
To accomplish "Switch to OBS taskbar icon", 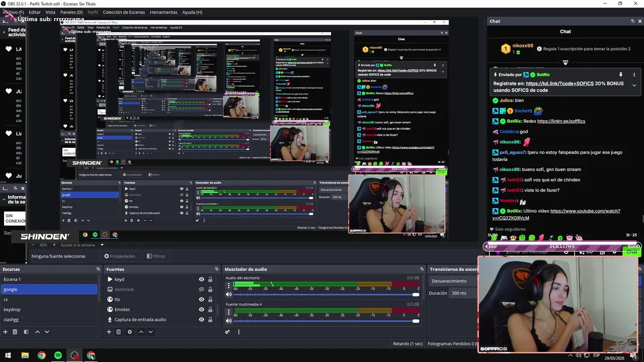I will (74, 355).
